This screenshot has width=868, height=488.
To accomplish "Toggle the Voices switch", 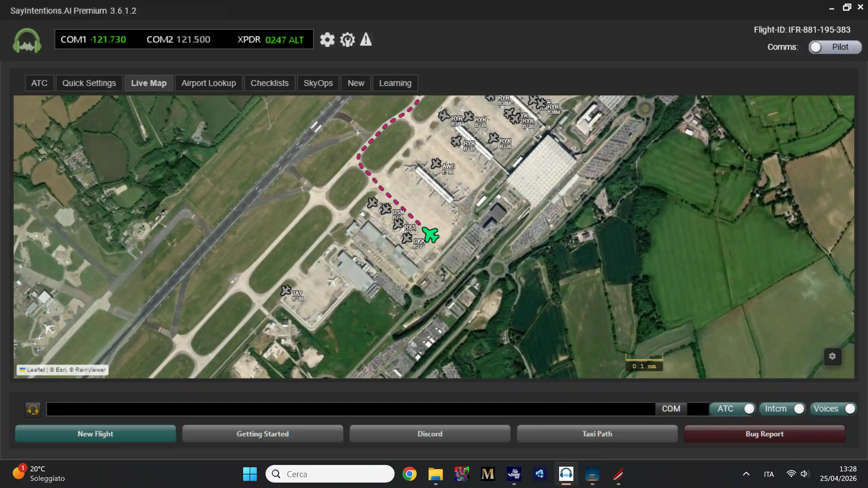I will (x=833, y=409).
